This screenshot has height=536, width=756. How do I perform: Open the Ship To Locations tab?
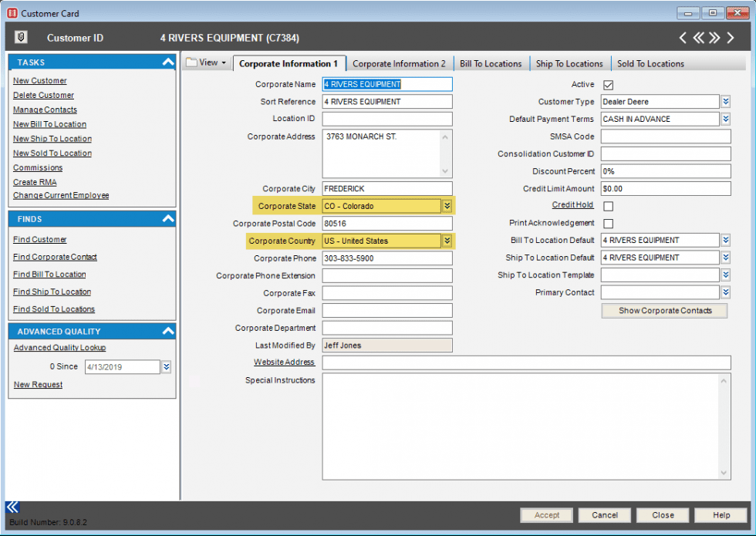click(569, 62)
